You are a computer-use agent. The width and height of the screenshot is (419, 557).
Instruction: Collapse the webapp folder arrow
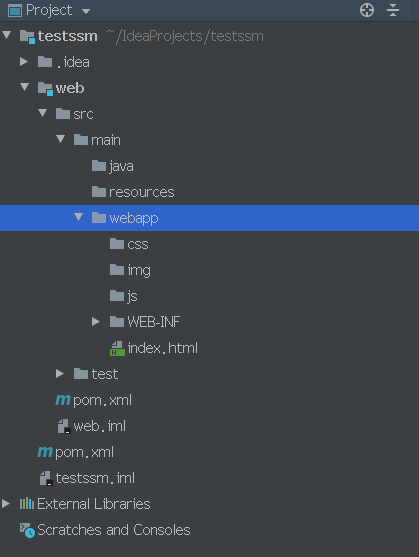[78, 217]
